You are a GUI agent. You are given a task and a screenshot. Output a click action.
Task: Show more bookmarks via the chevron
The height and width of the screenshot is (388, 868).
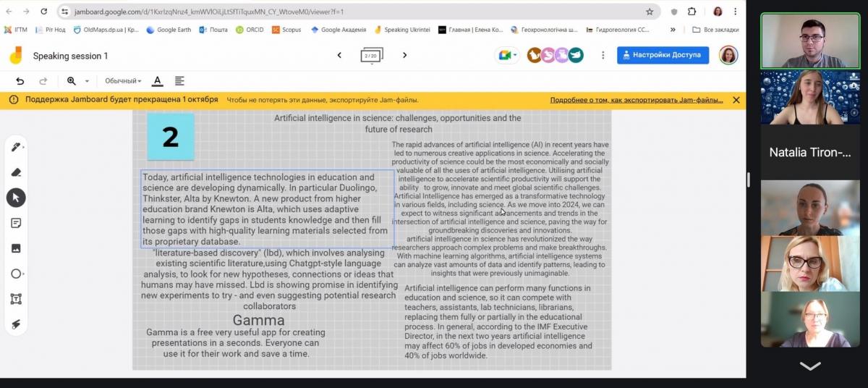click(x=673, y=30)
